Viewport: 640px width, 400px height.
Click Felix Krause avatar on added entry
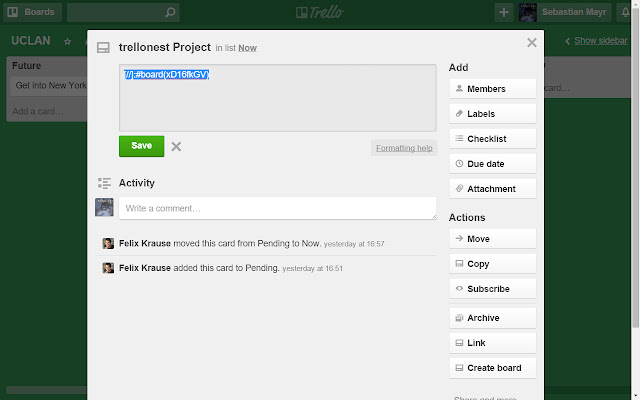(x=108, y=268)
